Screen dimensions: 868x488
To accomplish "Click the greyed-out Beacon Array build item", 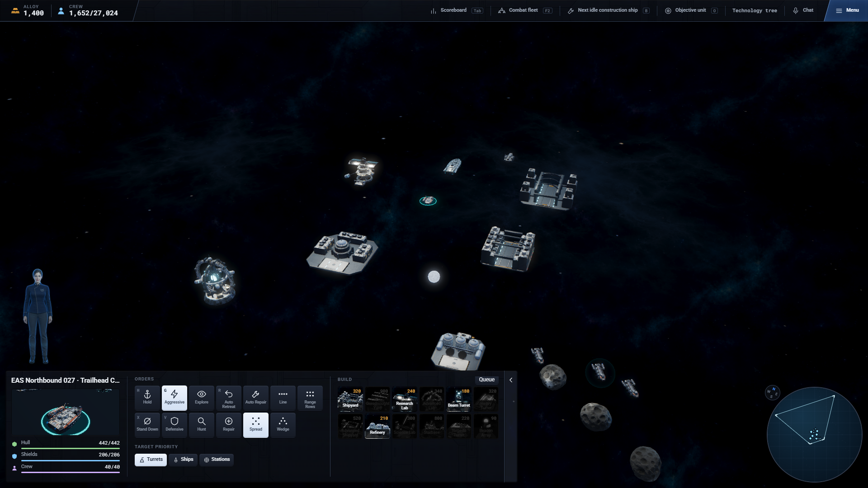I will point(486,426).
